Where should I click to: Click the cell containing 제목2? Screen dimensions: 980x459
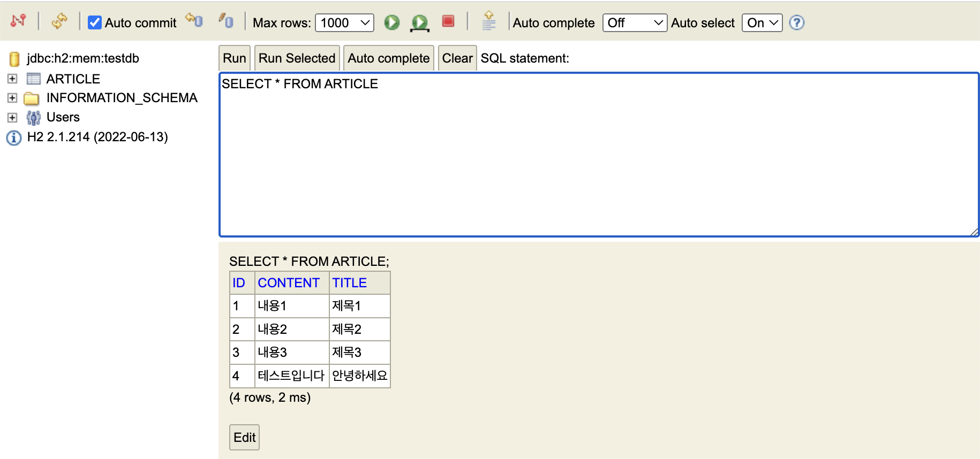point(359,329)
